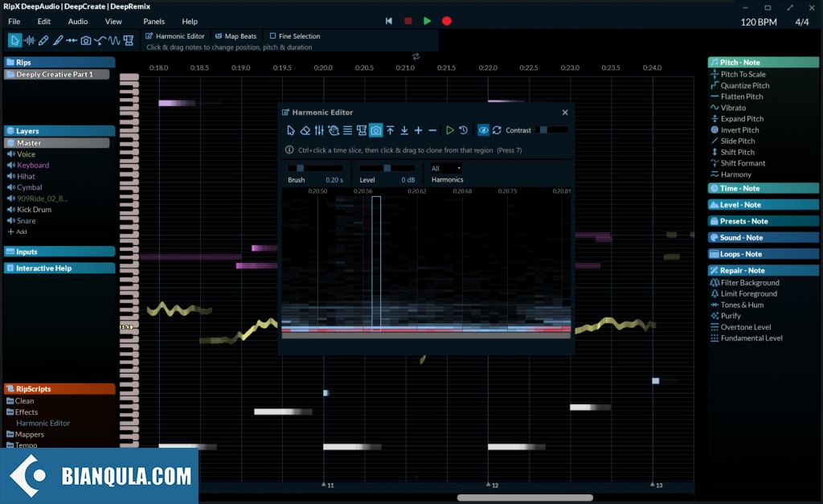Viewport: 823px width, 504px height.
Task: Click Pitch To Scale in the Pitch panel
Action: [x=743, y=74]
